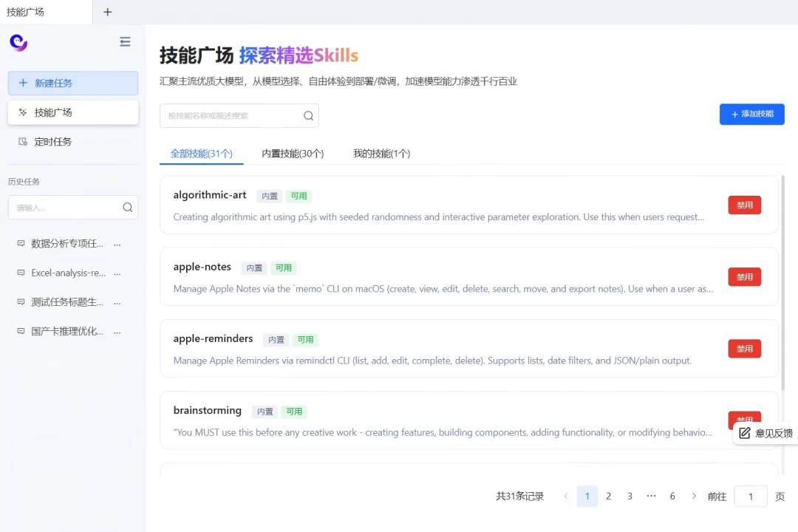Disable the algorithmic-art skill

(x=744, y=205)
